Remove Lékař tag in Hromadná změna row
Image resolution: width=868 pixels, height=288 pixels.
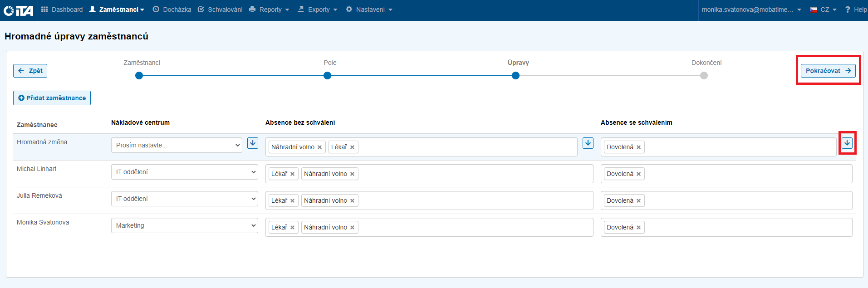(x=353, y=147)
